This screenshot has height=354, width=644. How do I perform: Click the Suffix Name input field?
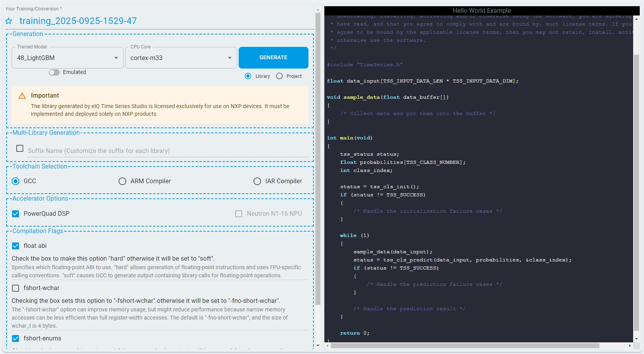pos(167,151)
